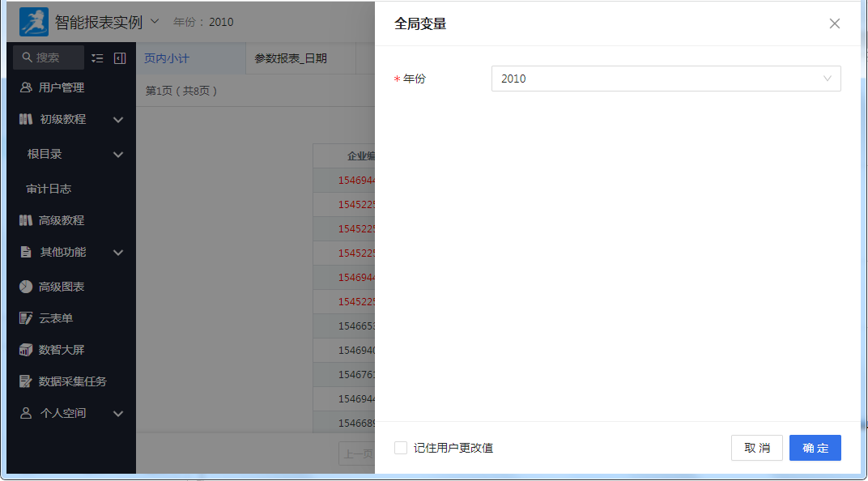This screenshot has height=481, width=868.
Task: Expand the 个人空间 menu chevron
Action: (x=118, y=414)
